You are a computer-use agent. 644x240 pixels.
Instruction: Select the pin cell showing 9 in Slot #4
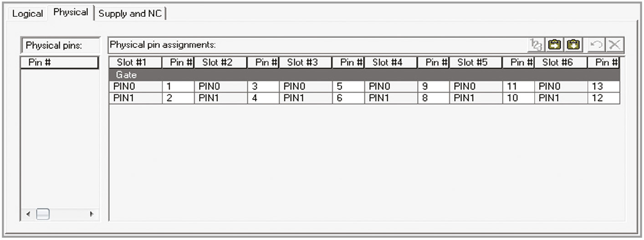(x=434, y=87)
